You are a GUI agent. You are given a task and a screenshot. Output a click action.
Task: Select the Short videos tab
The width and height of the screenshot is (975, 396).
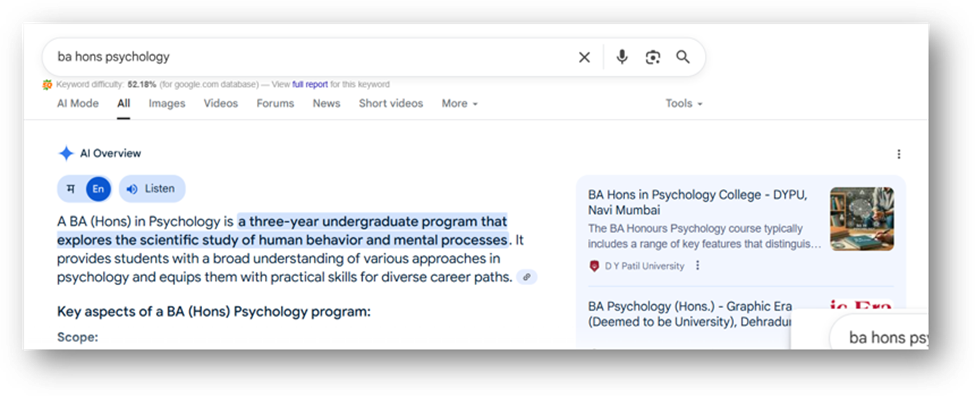point(390,104)
